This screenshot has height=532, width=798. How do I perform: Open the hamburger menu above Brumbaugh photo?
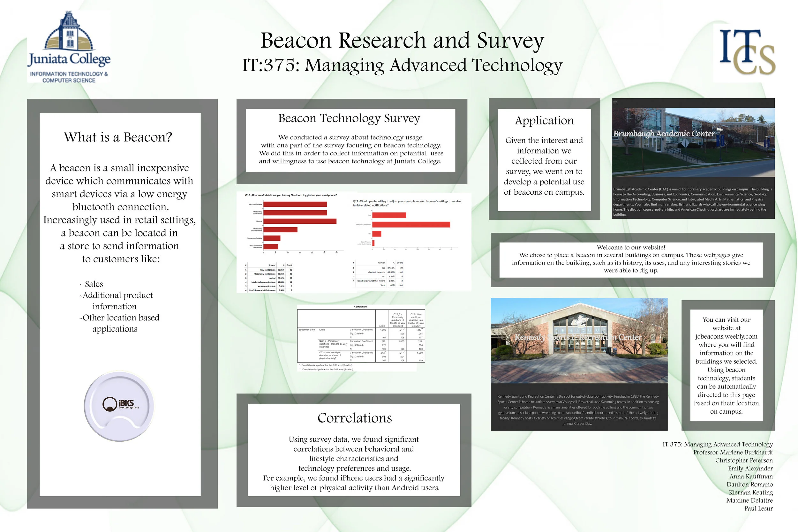(615, 103)
